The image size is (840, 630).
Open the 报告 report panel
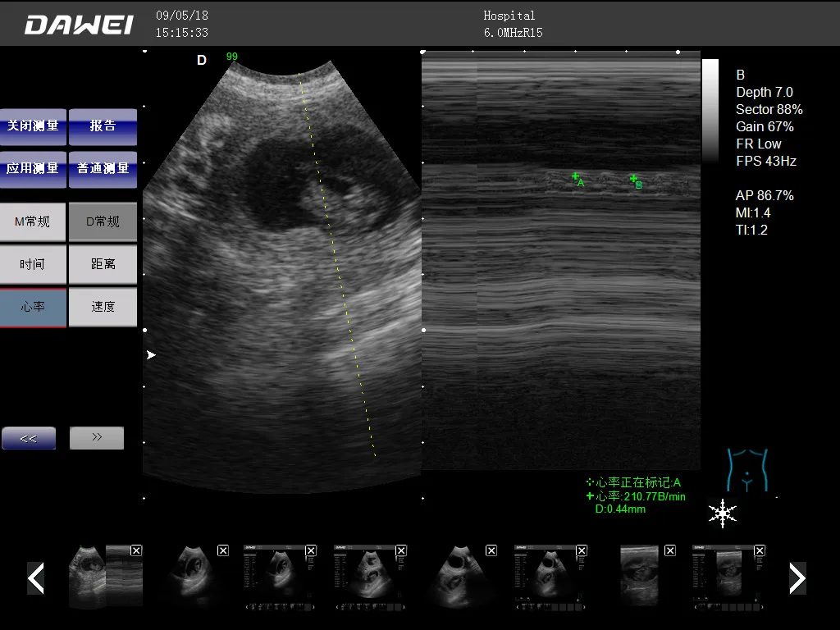click(103, 127)
